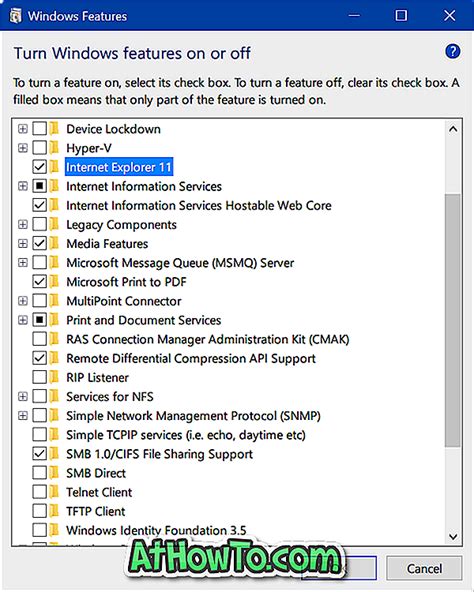Click the folder icon beside Microsoft Print to PDF
This screenshot has width=474, height=592.
(55, 282)
